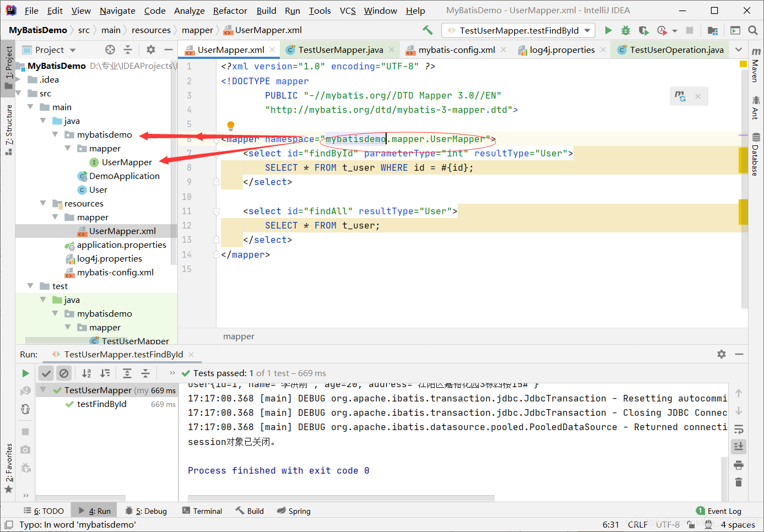Rerun tests with green arrow in Run panel
This screenshot has width=764, height=532.
coord(25,373)
